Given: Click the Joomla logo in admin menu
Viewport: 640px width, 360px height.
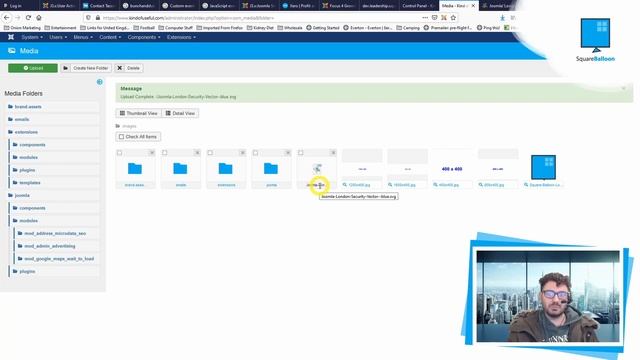Looking at the screenshot, I should coord(11,37).
